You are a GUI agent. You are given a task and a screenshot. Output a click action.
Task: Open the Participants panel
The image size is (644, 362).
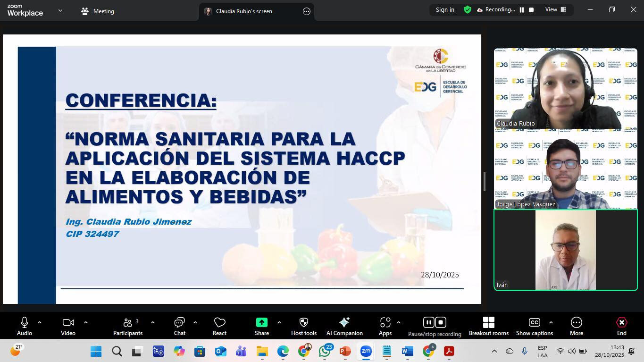[x=128, y=326]
